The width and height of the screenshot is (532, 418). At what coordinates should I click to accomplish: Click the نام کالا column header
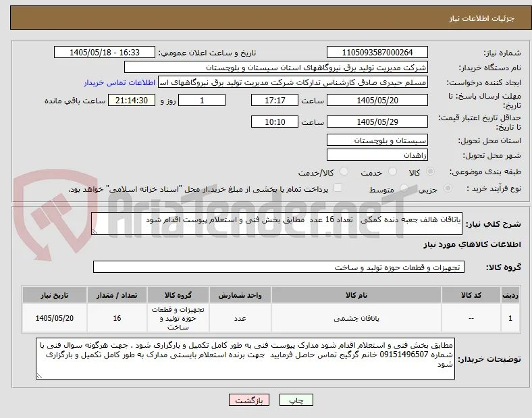coord(356,295)
